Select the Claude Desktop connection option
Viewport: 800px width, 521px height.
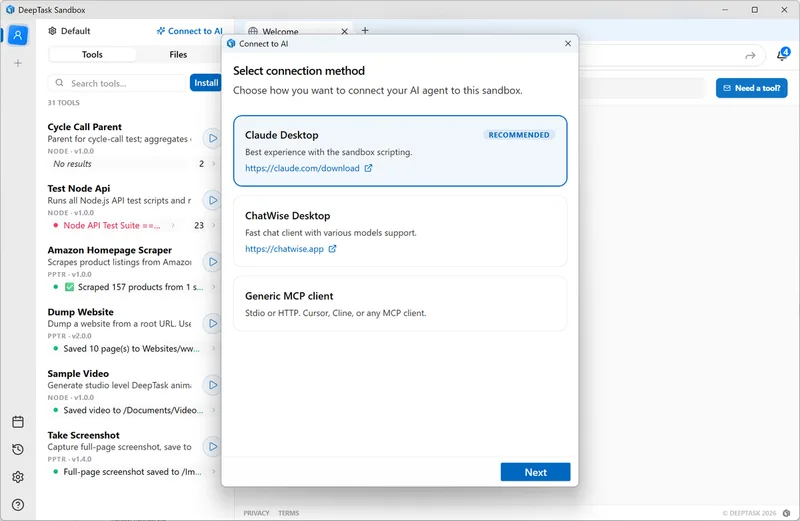[x=399, y=151]
